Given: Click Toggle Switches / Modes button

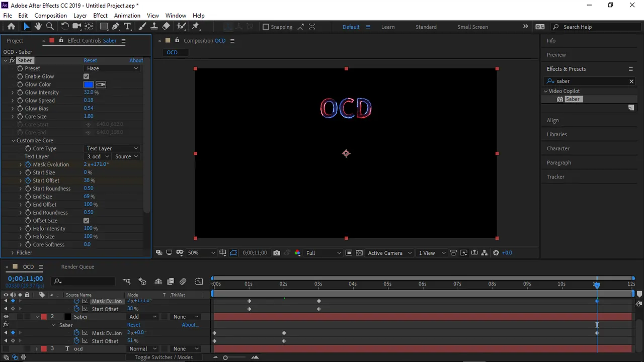Looking at the screenshot, I should point(164,357).
